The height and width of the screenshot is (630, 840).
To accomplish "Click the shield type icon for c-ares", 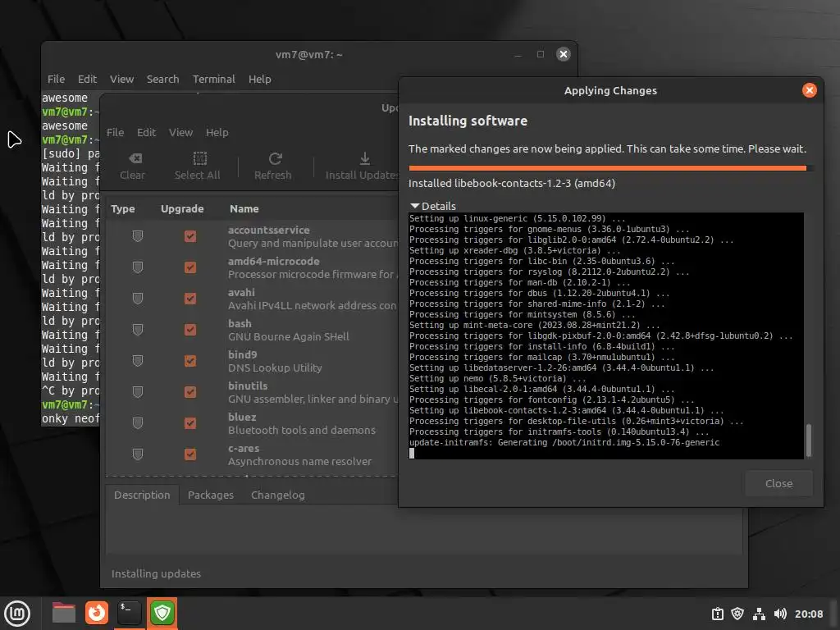I will tap(138, 454).
